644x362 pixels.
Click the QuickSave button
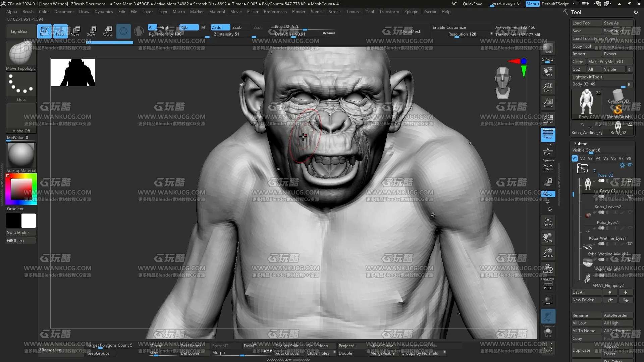coord(472,4)
